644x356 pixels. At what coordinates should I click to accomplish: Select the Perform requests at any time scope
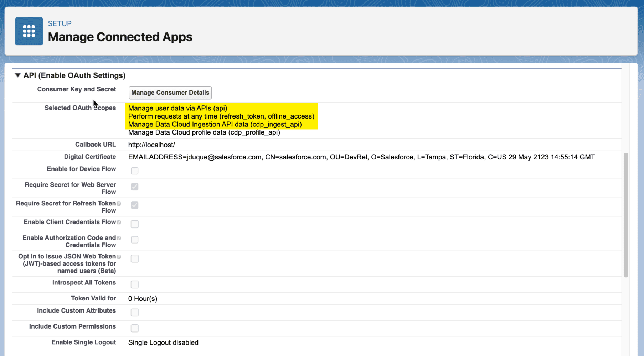click(221, 116)
